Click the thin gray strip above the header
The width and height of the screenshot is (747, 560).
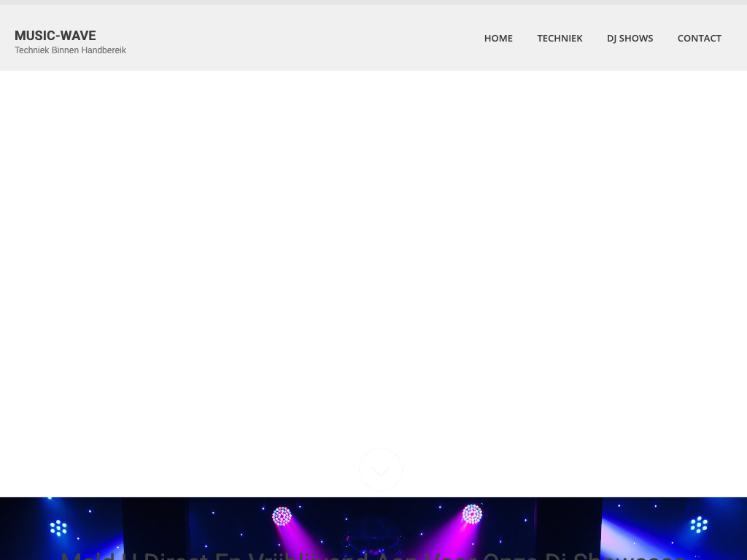[x=373, y=2]
